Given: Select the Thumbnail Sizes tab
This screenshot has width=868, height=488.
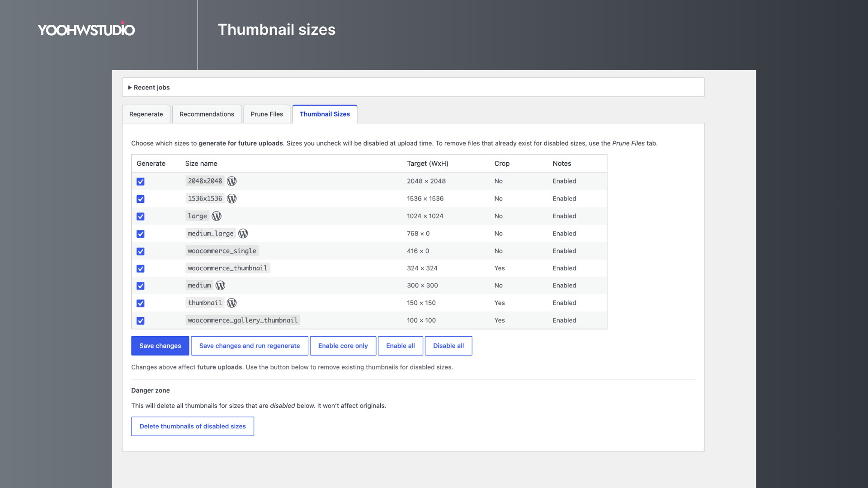Looking at the screenshot, I should [325, 114].
